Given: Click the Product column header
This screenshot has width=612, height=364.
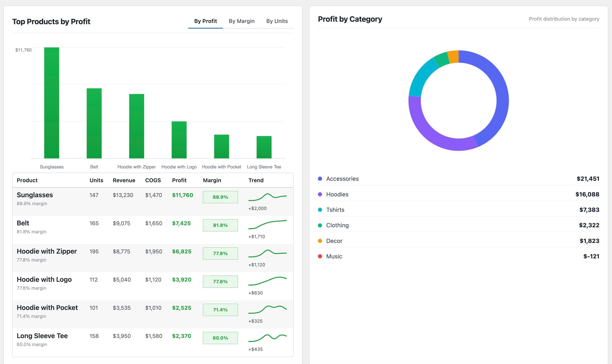Looking at the screenshot, I should pos(27,180).
